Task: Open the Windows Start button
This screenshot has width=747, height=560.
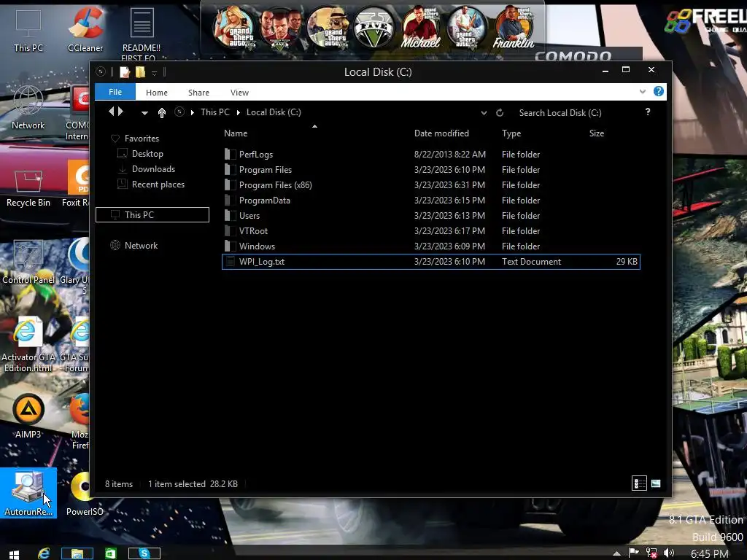Action: (14, 554)
